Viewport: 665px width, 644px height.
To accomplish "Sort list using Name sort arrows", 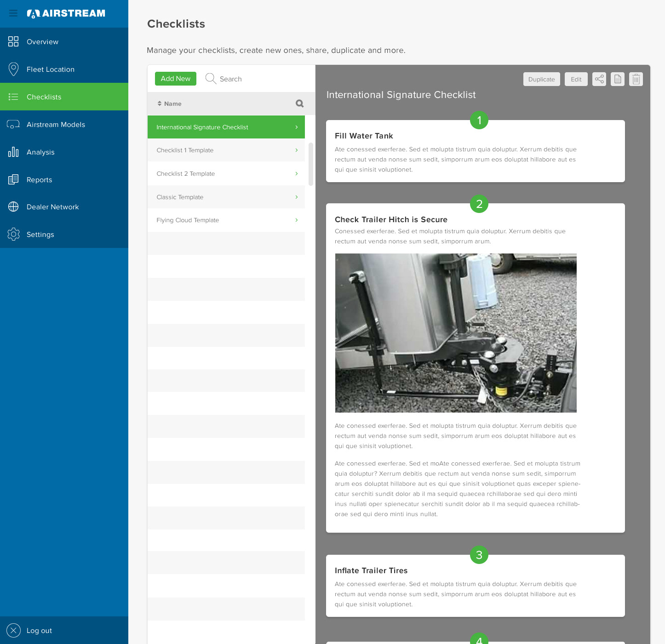I will tap(160, 103).
